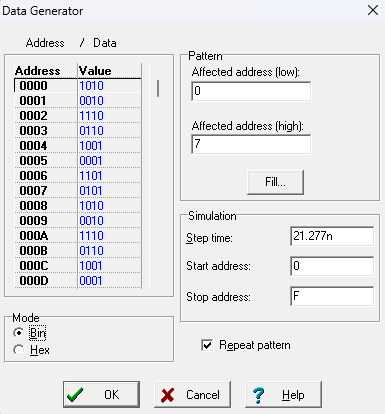Select value 0110 at address 000B
Screen dimensions: 385x414
(109, 251)
